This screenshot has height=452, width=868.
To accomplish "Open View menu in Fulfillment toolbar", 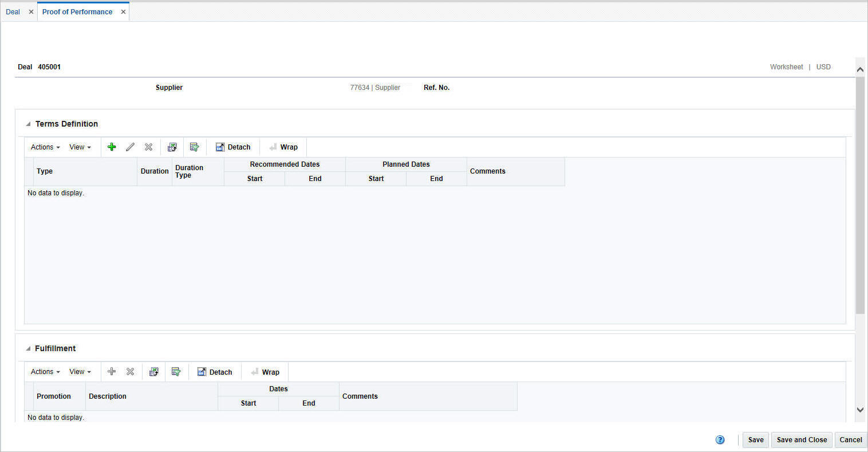I will pyautogui.click(x=80, y=372).
